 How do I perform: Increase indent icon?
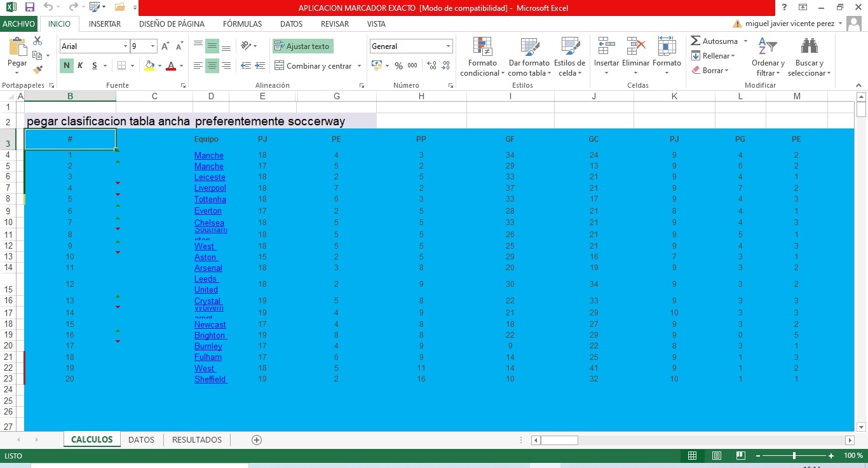(x=260, y=65)
